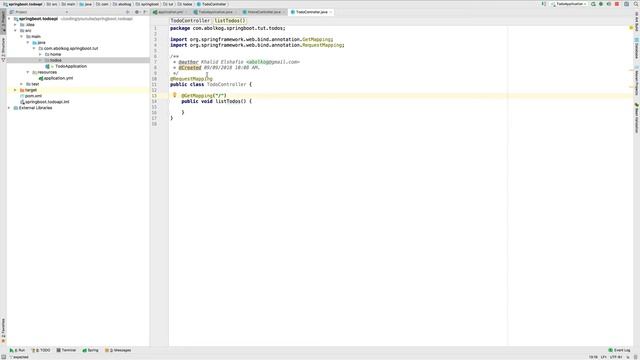Click the UTF-8 encoding in status bar

(x=616, y=357)
